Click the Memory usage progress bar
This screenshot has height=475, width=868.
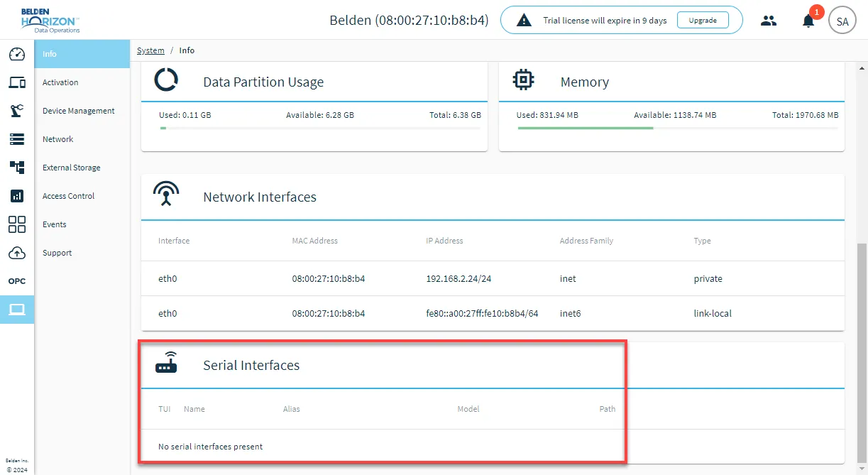pyautogui.click(x=678, y=128)
